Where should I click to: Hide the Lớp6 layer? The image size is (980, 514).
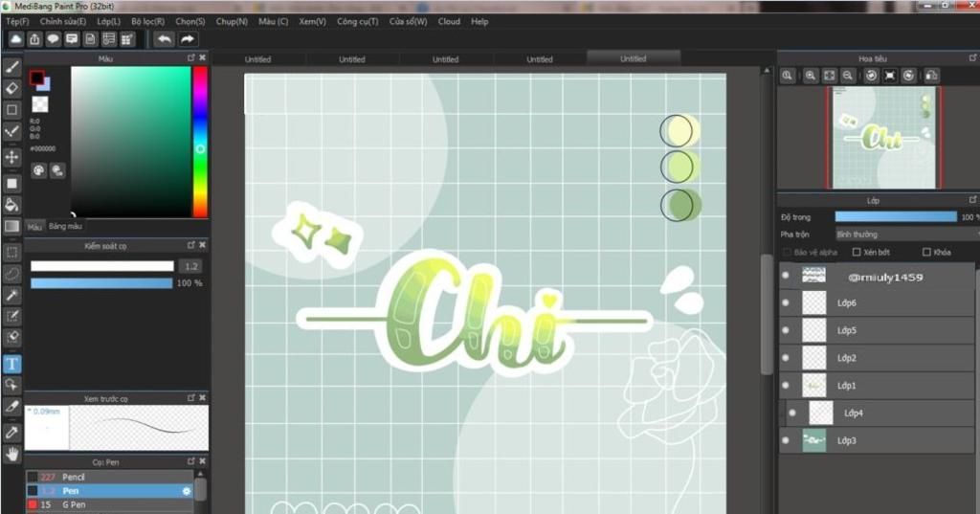tap(786, 302)
